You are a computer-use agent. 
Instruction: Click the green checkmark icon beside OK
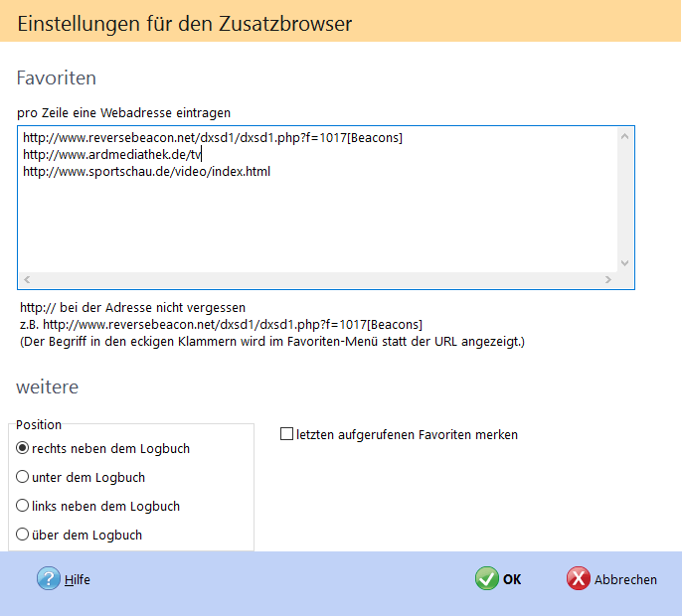[x=486, y=579]
